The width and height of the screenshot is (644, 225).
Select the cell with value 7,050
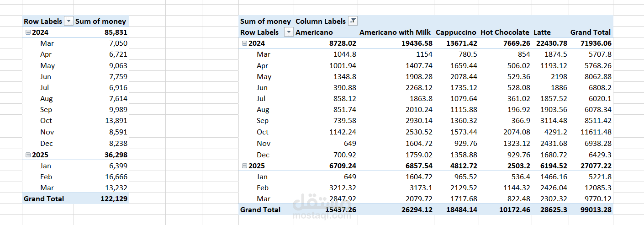click(117, 43)
